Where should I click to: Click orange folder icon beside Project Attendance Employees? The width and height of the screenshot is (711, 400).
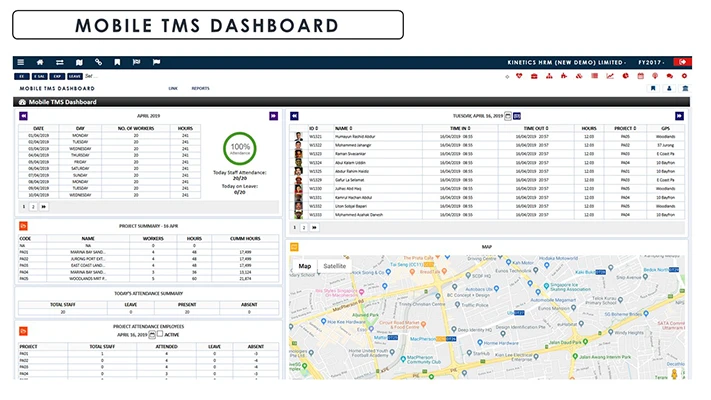(x=24, y=331)
